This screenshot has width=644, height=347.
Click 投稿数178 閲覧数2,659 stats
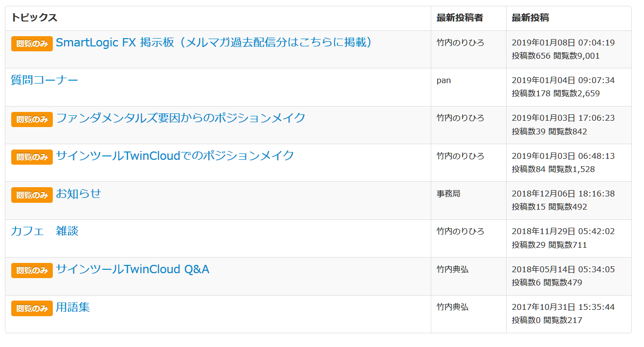click(x=555, y=93)
